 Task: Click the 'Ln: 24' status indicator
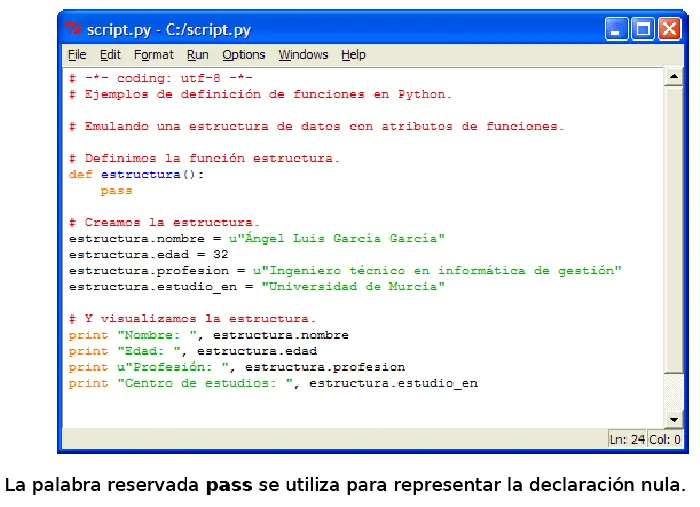627,440
